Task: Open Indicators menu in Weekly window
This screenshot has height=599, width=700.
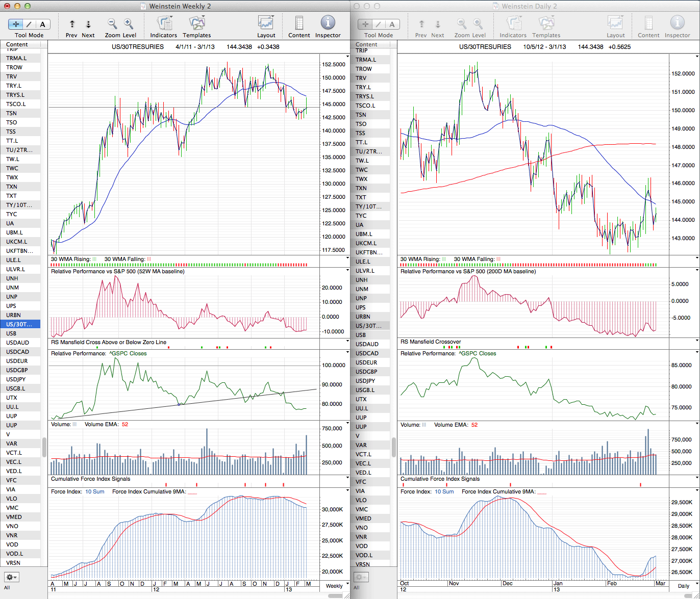Action: point(164,24)
